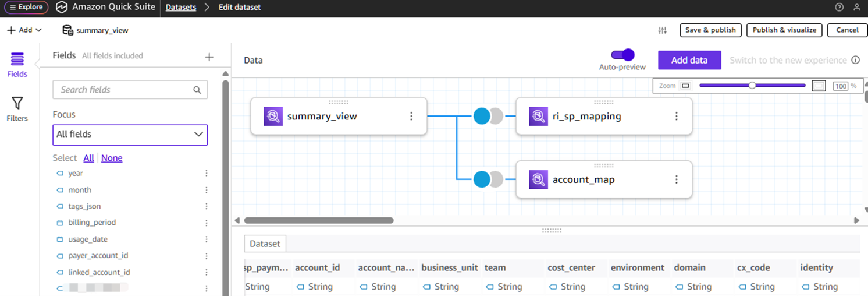Open summary_view node options menu
This screenshot has height=296, width=868.
point(411,117)
